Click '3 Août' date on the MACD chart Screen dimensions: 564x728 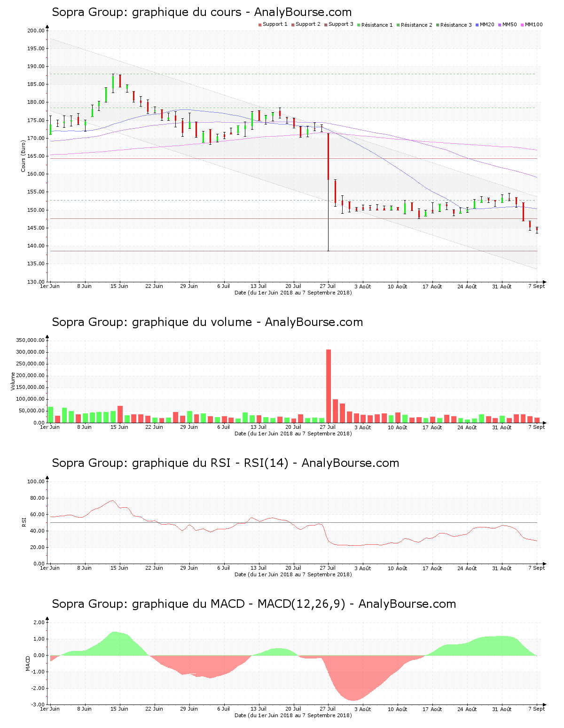click(x=362, y=709)
